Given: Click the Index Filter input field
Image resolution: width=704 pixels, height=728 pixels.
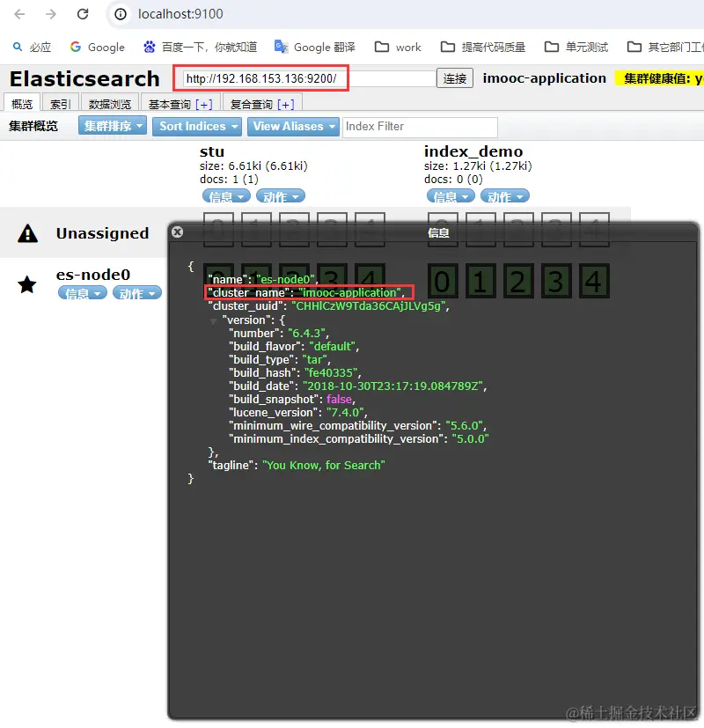Looking at the screenshot, I should coord(420,126).
